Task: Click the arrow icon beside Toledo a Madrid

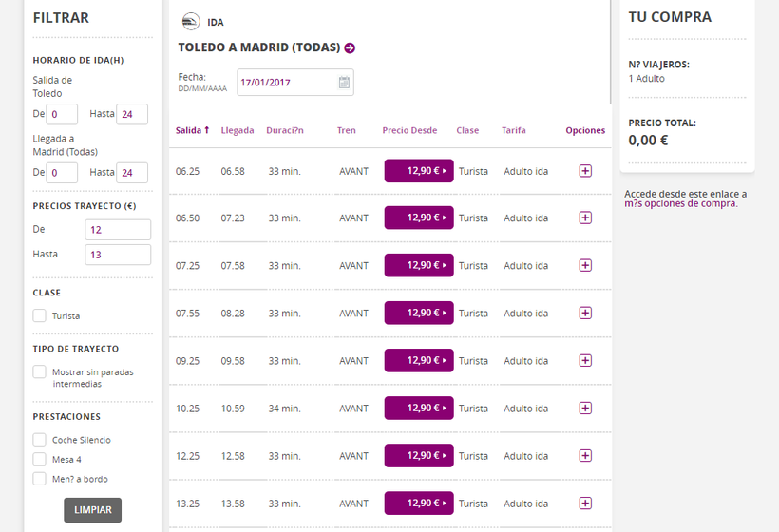Action: click(350, 47)
